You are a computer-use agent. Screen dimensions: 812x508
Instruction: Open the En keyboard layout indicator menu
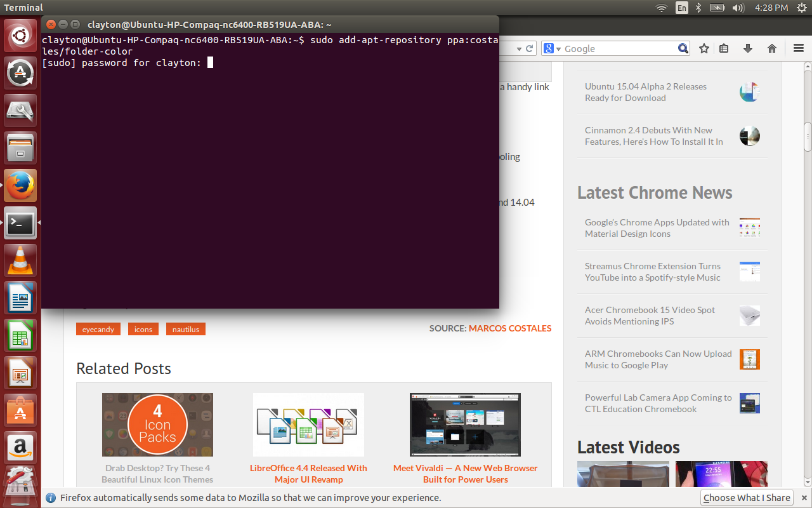point(681,8)
